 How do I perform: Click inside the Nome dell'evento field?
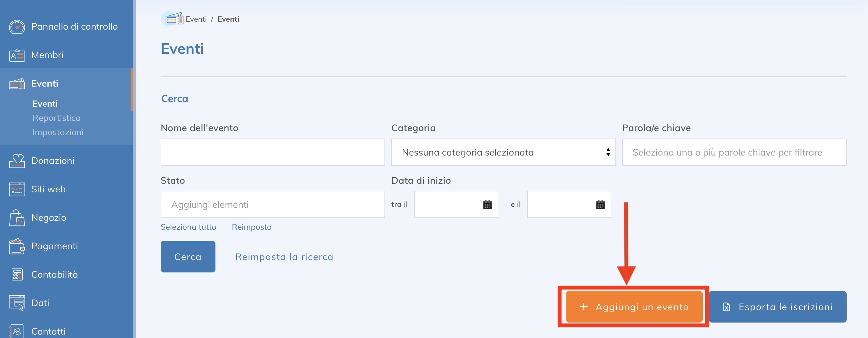click(x=273, y=152)
